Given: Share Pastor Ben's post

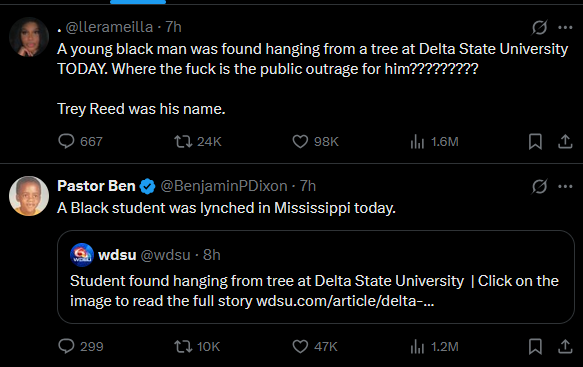Looking at the screenshot, I should pyautogui.click(x=565, y=347).
